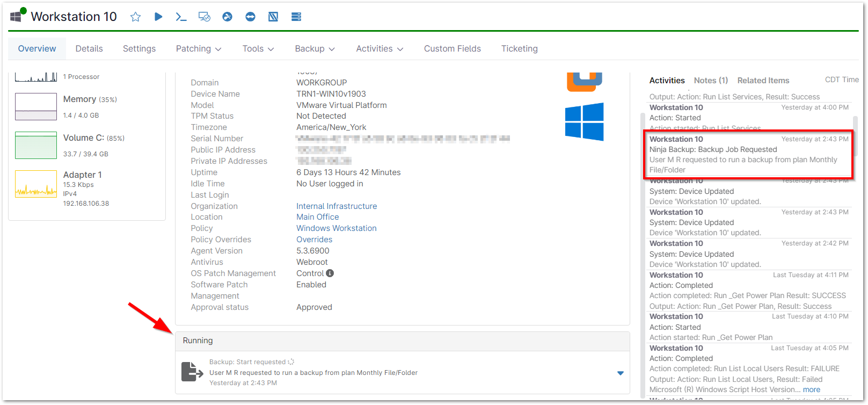This screenshot has height=405, width=868.
Task: Select the Memory usage graph thumbnail
Action: click(36, 106)
